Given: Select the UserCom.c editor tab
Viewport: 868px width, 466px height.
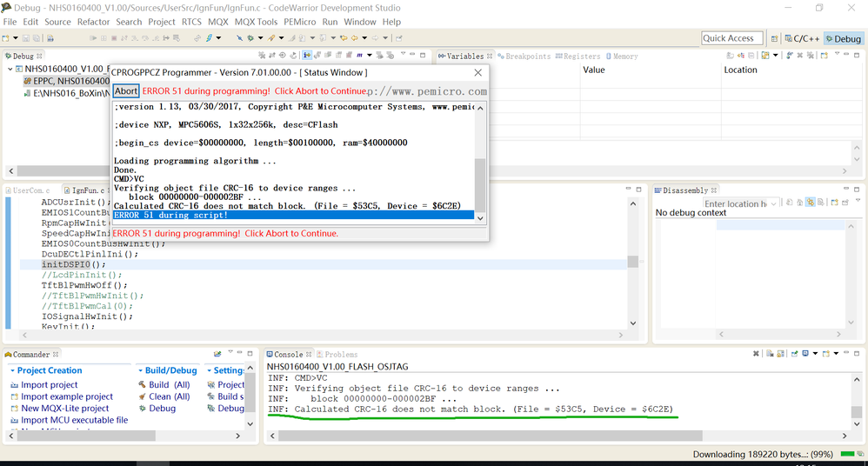Looking at the screenshot, I should (x=28, y=190).
